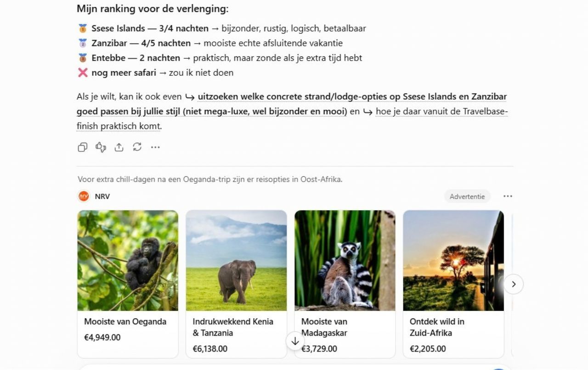Copy the response with the copy icon
The image size is (588, 370).
(83, 147)
